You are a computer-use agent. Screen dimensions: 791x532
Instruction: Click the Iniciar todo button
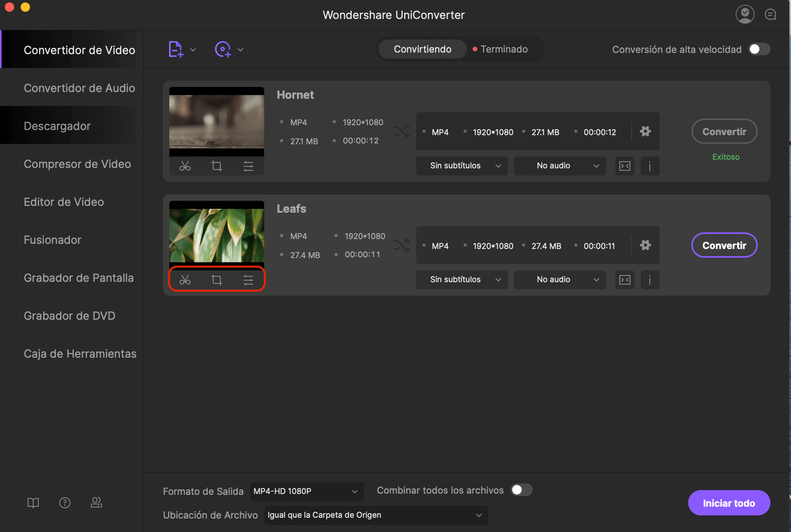point(729,503)
